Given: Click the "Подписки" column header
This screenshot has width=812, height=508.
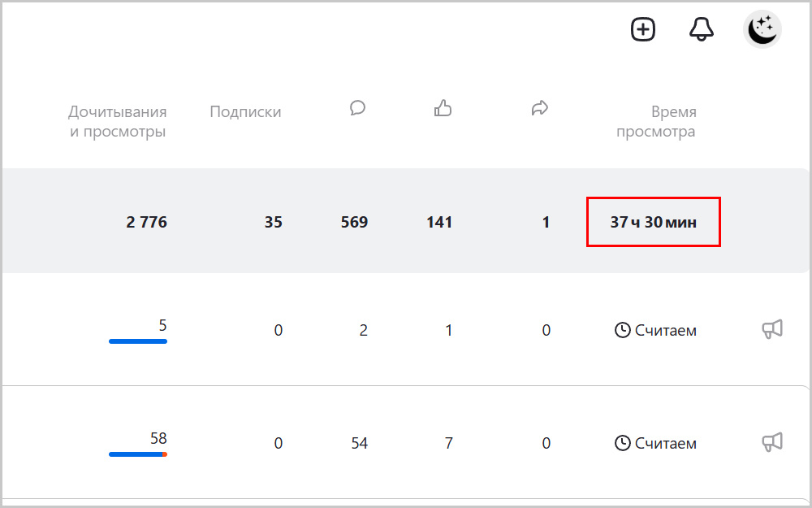Looking at the screenshot, I should click(x=245, y=112).
